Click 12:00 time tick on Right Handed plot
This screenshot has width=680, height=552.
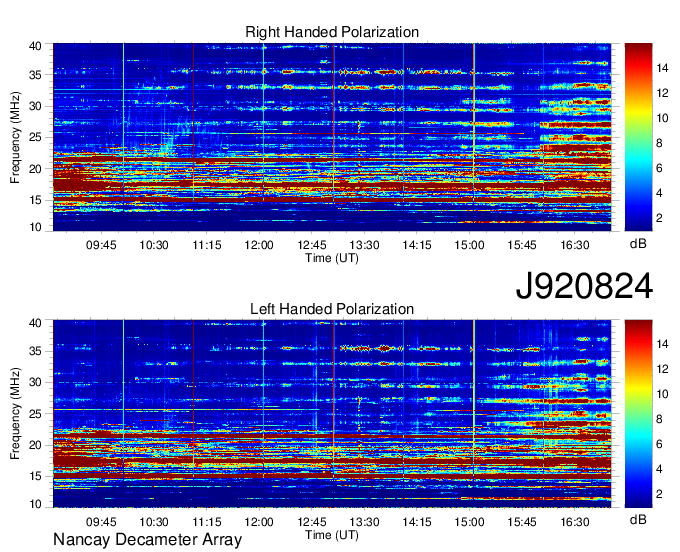[x=259, y=245]
